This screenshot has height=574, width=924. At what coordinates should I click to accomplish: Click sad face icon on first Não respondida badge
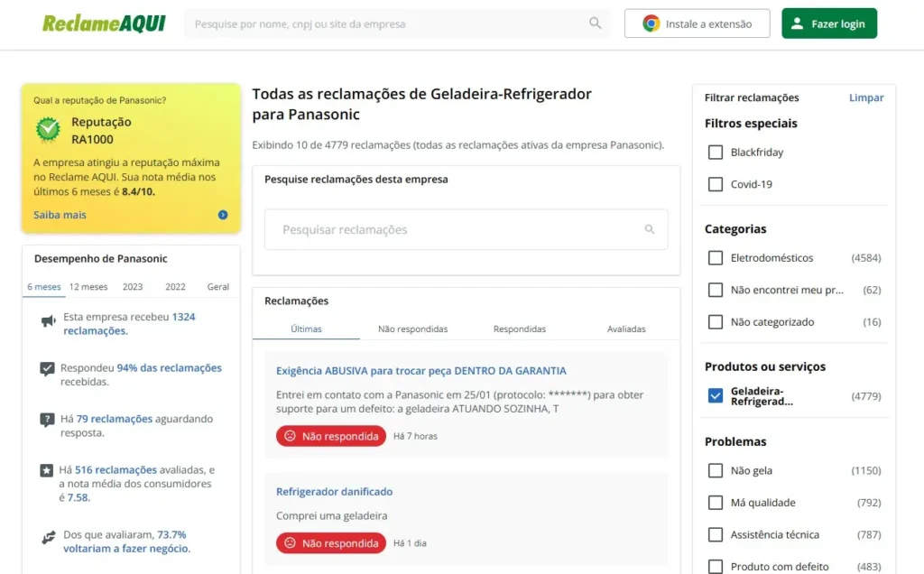(x=290, y=436)
